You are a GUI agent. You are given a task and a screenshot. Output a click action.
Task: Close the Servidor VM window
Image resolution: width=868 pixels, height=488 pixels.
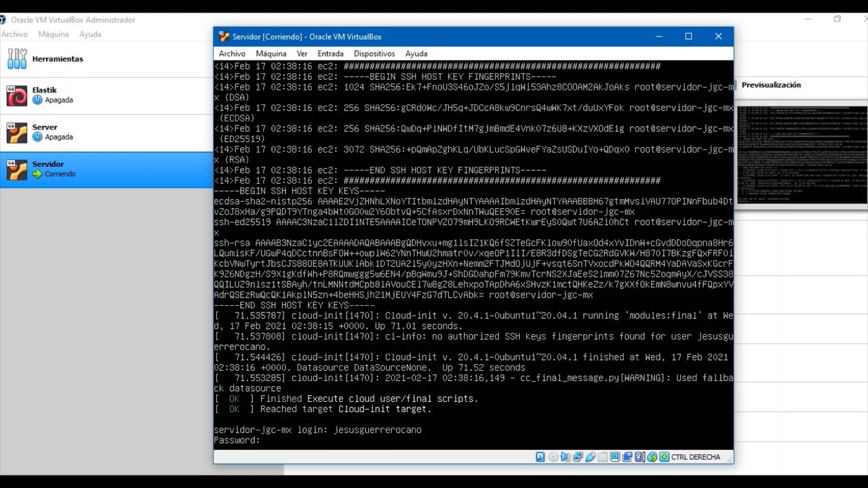(x=718, y=37)
